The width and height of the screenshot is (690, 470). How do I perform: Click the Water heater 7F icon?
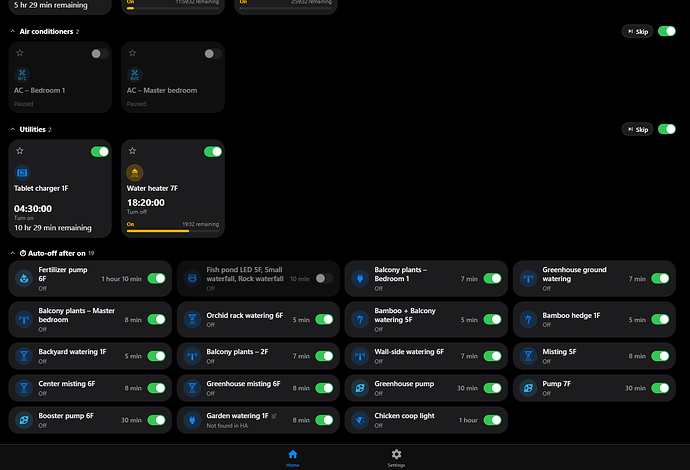pyautogui.click(x=135, y=173)
